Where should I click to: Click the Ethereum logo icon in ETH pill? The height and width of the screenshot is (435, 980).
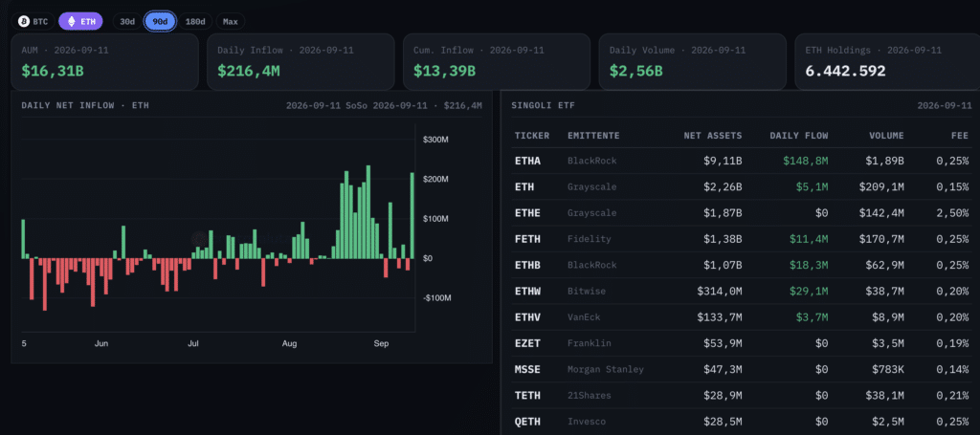(71, 21)
